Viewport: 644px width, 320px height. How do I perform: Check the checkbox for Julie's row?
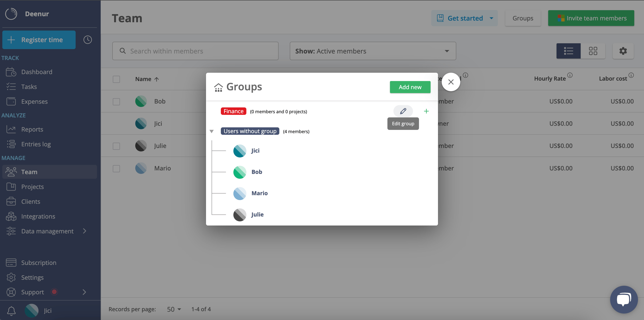[x=116, y=146]
